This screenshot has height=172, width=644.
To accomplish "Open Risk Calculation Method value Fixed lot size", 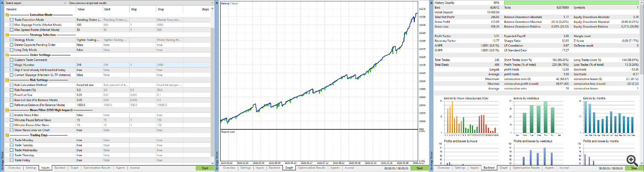I will 88,85.
